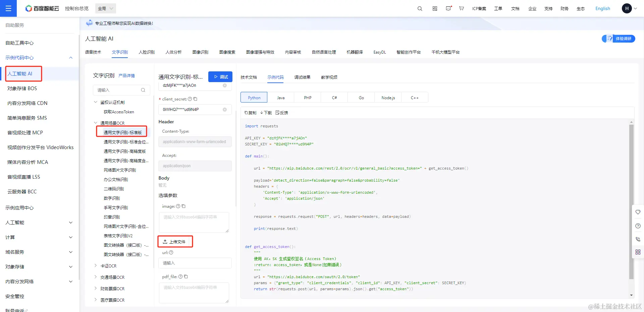Screen dimensions: 644x312
Task: Click the Baidu AI Cloud logo
Action: coord(42,8)
